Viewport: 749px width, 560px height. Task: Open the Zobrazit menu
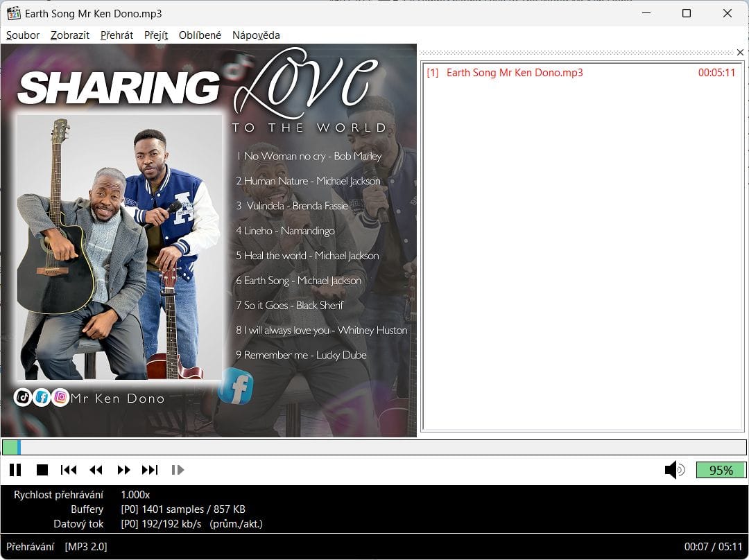(x=70, y=35)
